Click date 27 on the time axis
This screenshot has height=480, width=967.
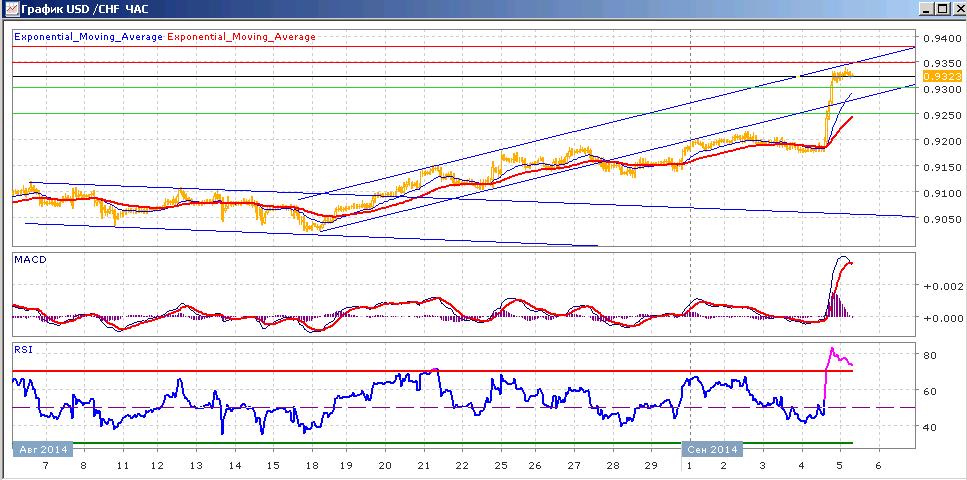tap(574, 465)
